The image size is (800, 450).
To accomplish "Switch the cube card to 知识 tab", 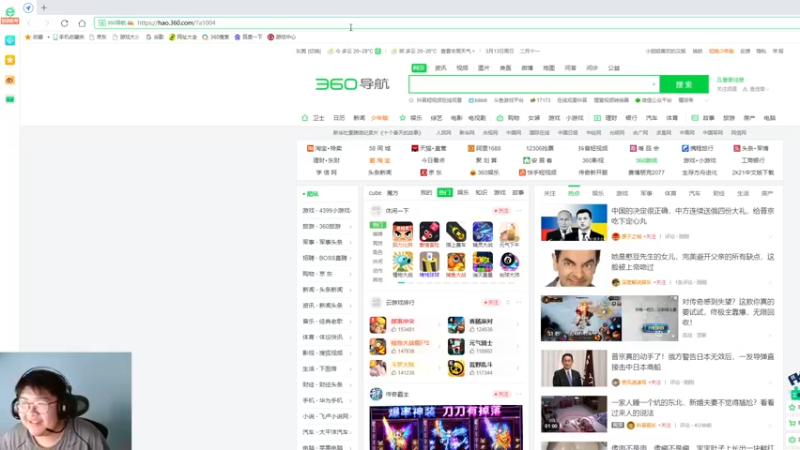I will click(x=481, y=193).
